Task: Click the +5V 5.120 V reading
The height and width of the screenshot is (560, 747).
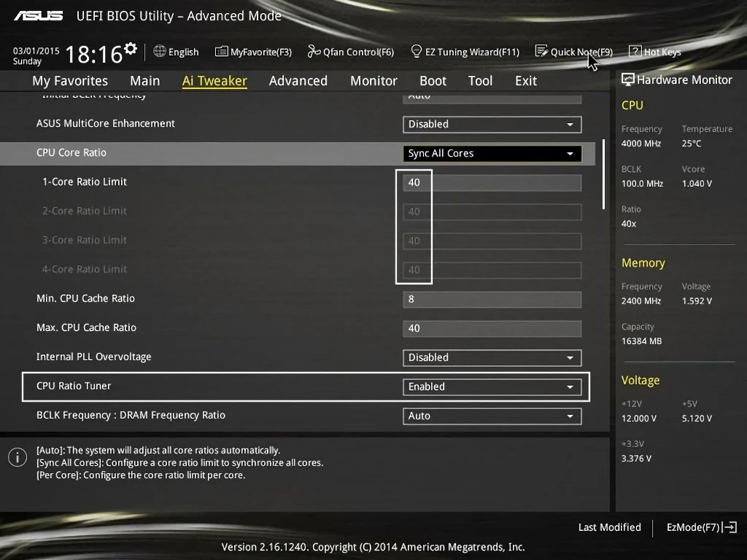Action: click(697, 418)
